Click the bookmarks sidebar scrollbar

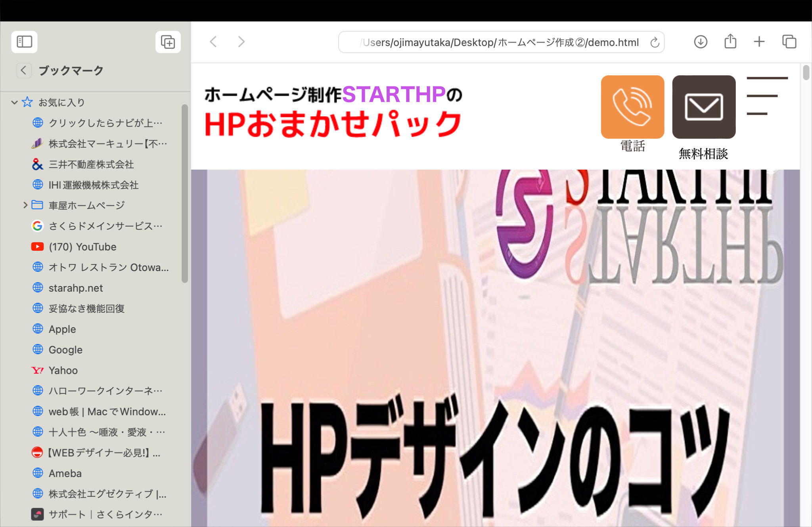point(184,193)
